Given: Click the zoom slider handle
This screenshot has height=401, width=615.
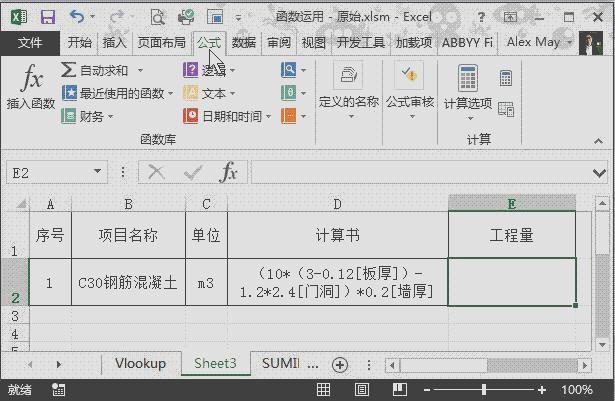Looking at the screenshot, I should (484, 389).
